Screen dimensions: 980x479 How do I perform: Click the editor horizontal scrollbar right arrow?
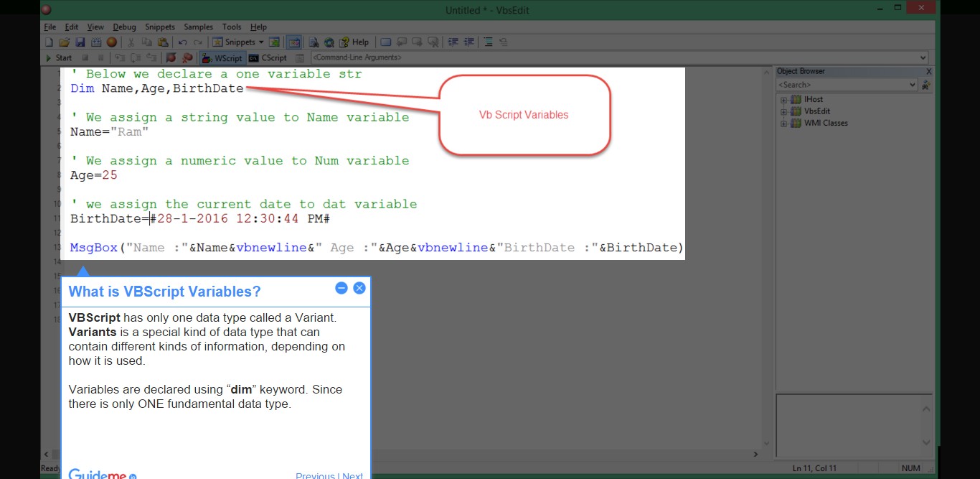(x=755, y=454)
